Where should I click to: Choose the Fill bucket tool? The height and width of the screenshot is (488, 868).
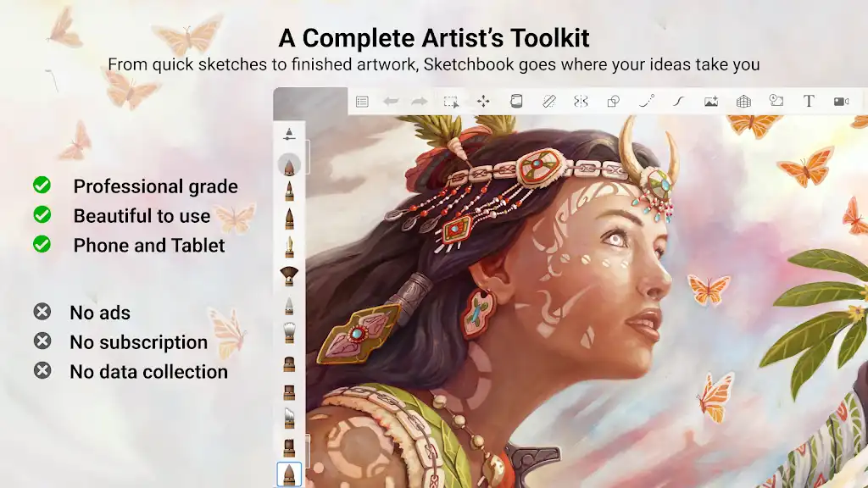tap(516, 102)
